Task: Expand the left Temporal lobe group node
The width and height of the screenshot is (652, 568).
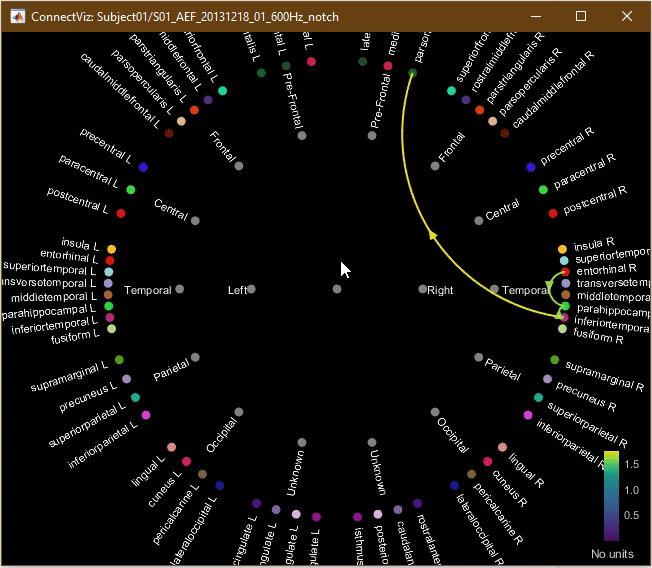Action: pos(179,289)
